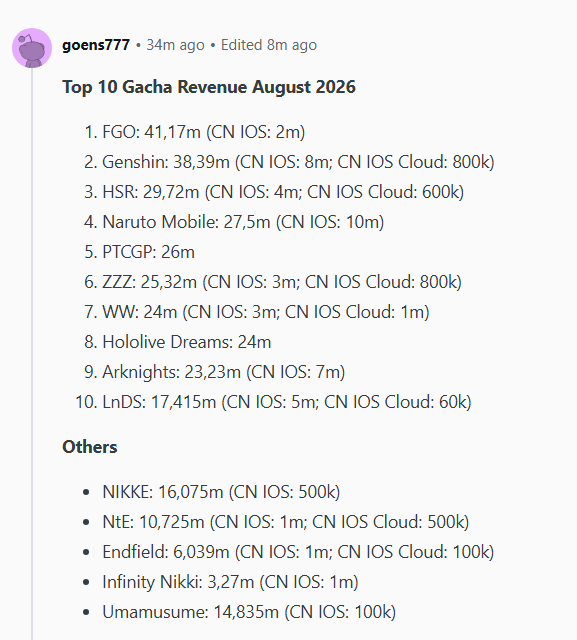Viewport: 577px width, 640px height.
Task: Open the goens777 user profile link
Action: click(96, 45)
